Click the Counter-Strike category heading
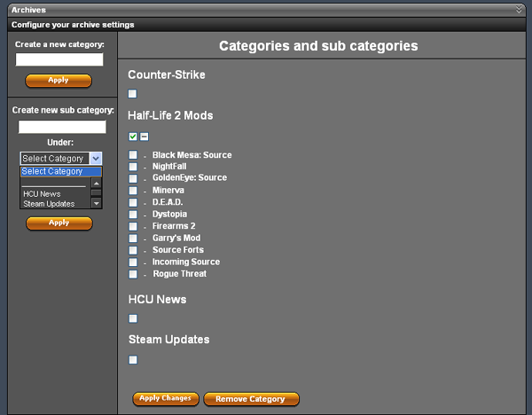The width and height of the screenshot is (532, 415). (167, 74)
